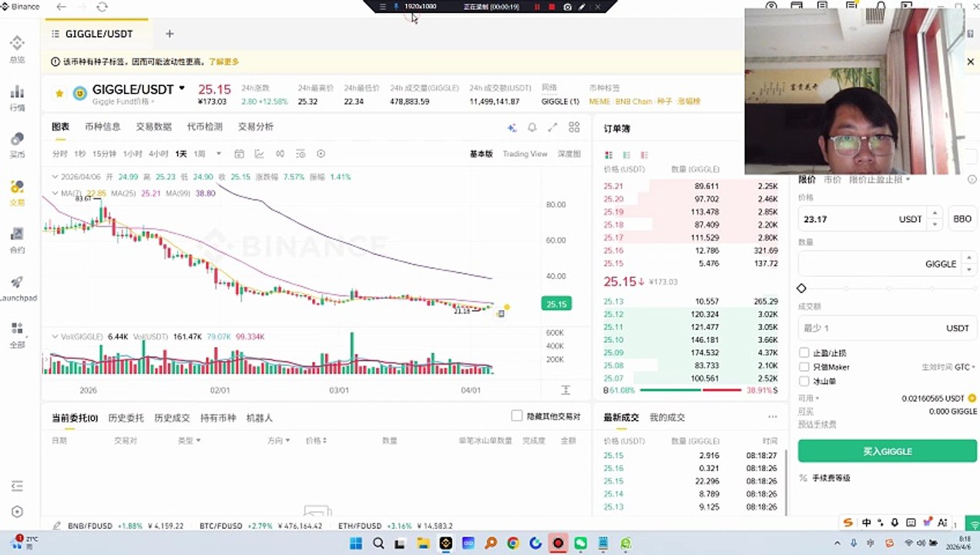Collapse the Vol(GIGGLE) legend chevron

[x=55, y=337]
